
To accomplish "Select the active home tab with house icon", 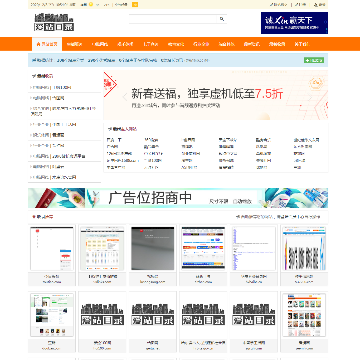I will (x=47, y=44).
